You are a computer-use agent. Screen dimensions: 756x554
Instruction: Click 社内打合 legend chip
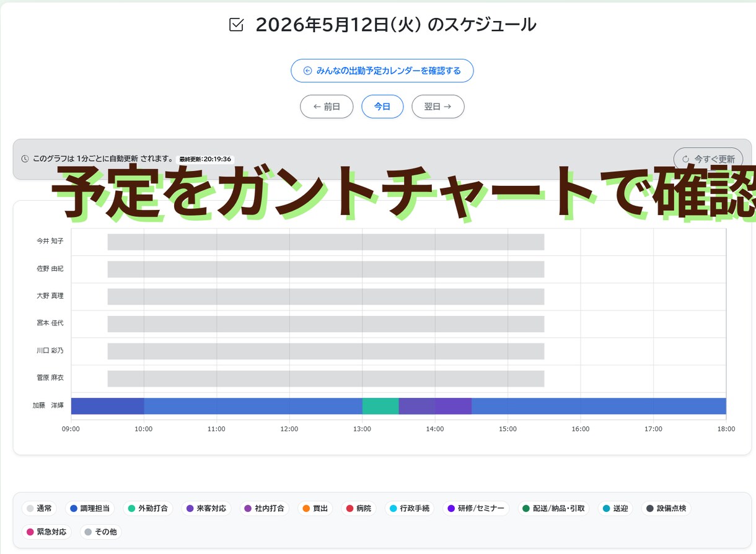[265, 509]
